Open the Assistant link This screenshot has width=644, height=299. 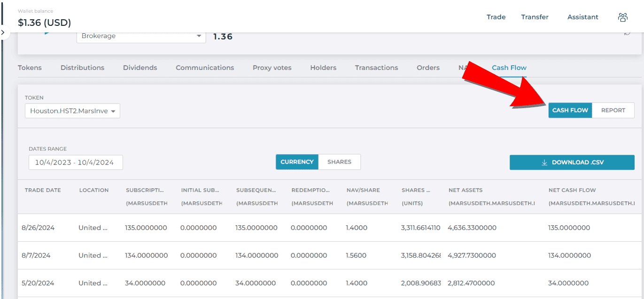[x=582, y=17]
